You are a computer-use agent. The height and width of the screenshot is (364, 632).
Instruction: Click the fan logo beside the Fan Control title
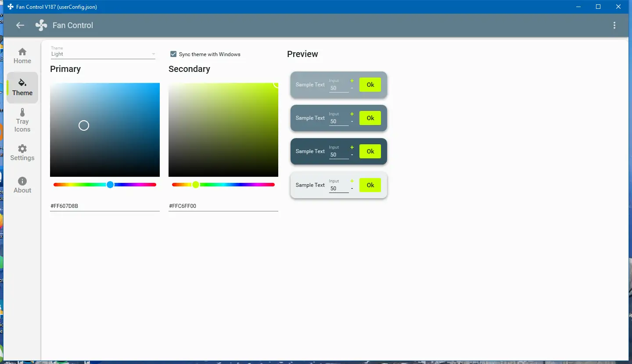tap(41, 25)
